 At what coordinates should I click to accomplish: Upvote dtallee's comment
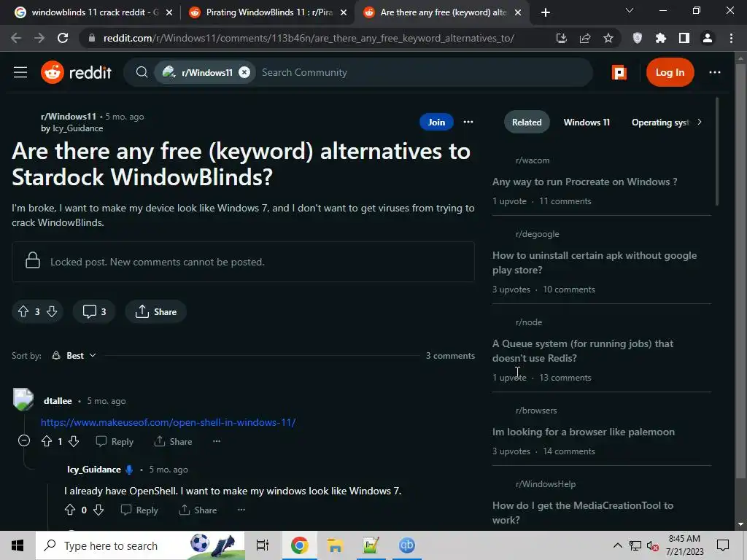pyautogui.click(x=47, y=441)
